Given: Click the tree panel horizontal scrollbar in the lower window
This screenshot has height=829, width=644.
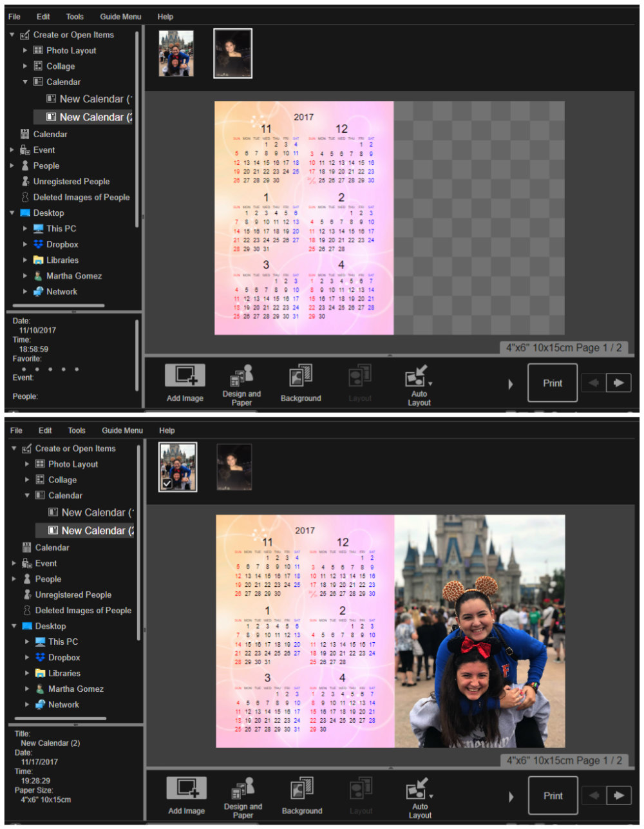Looking at the screenshot, I should pos(61,719).
